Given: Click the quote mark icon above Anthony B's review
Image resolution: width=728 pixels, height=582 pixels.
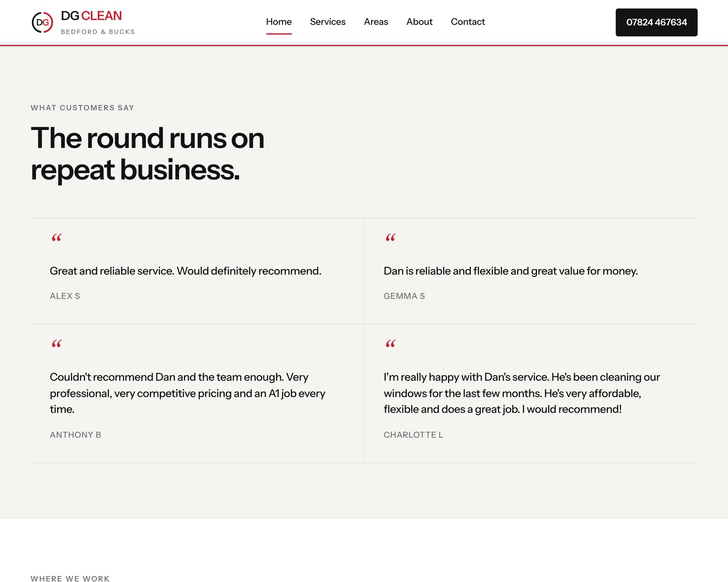Looking at the screenshot, I should [57, 344].
